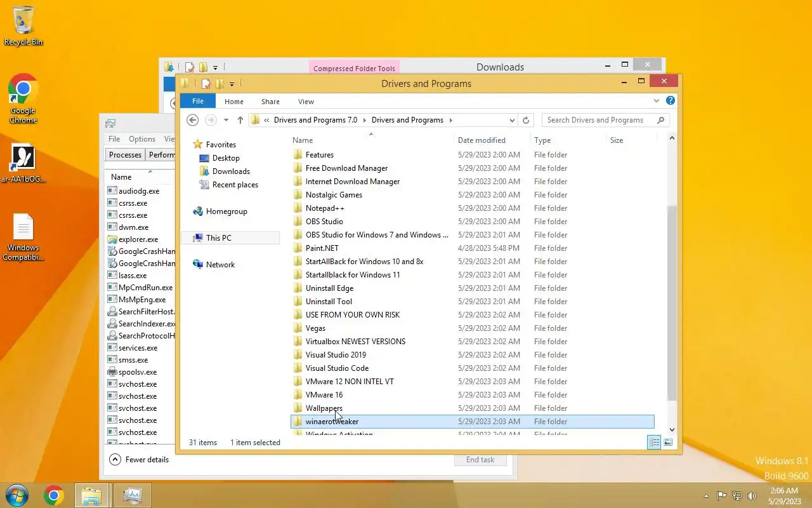Open the Action Center flag tray icon
Viewport: 812px width, 508px height.
[722, 496]
